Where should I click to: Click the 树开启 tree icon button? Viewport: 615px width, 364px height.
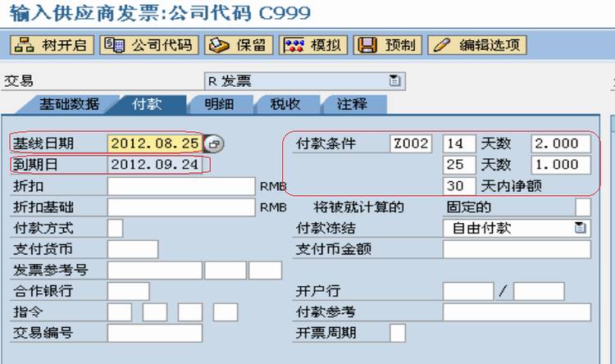pyautogui.click(x=52, y=45)
